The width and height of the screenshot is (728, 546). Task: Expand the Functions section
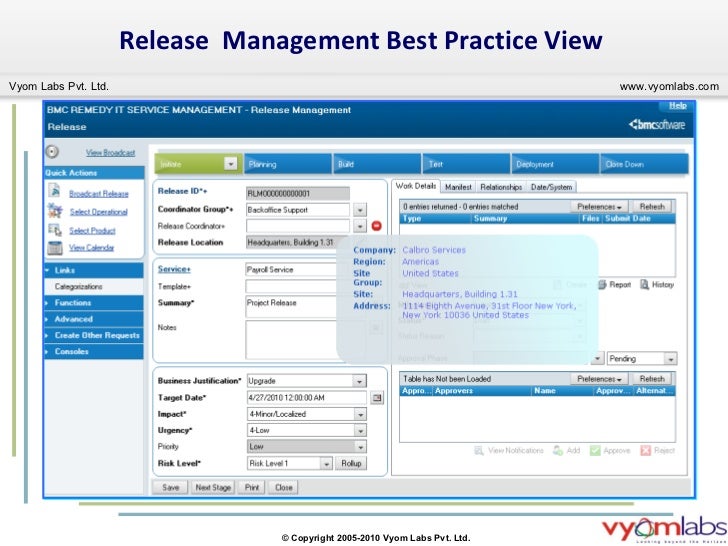[x=94, y=303]
